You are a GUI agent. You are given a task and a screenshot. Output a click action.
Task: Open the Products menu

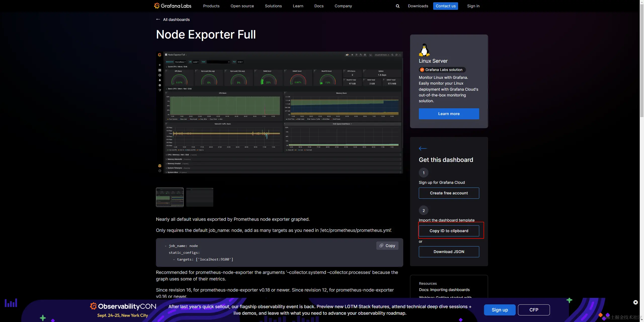211,6
